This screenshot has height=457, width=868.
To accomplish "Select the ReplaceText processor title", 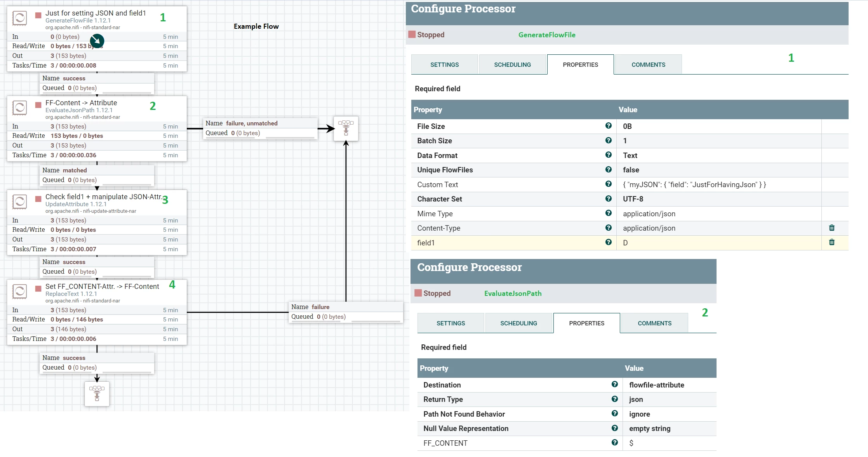I will [x=102, y=286].
